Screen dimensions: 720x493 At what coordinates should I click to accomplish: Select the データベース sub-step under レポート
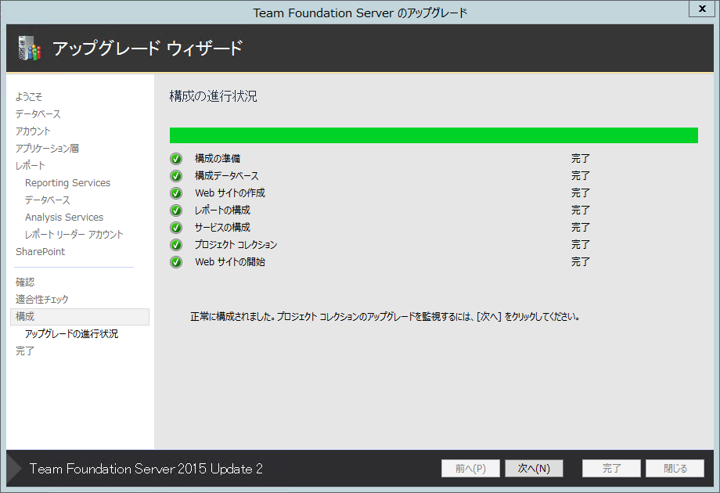[48, 200]
